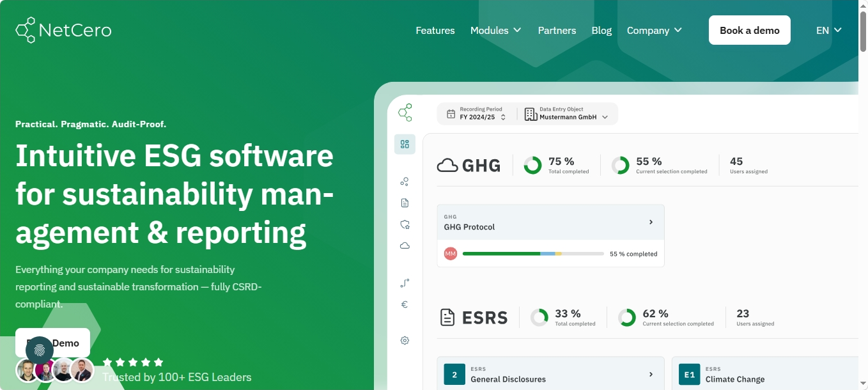Open the bubbles icon in sidebar
The image size is (868, 390).
405,182
